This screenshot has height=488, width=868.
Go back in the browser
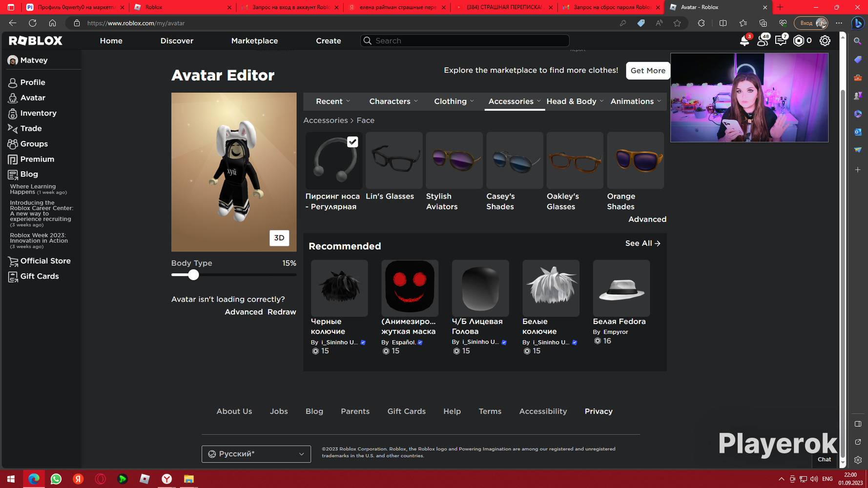point(13,23)
